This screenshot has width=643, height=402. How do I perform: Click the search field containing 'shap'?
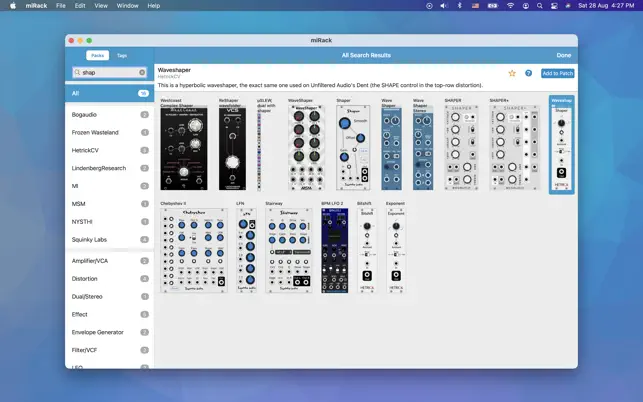tap(109, 73)
